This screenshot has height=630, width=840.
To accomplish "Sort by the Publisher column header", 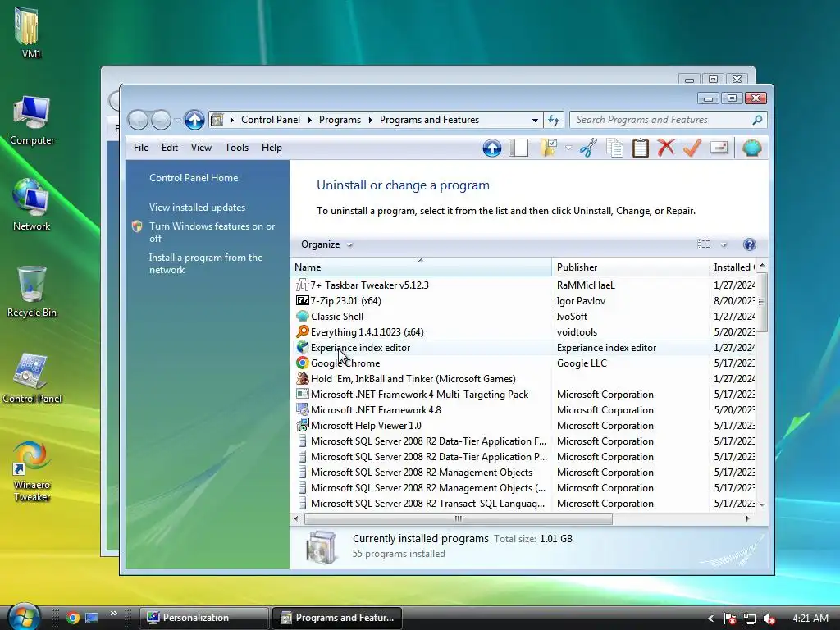I will [630, 267].
